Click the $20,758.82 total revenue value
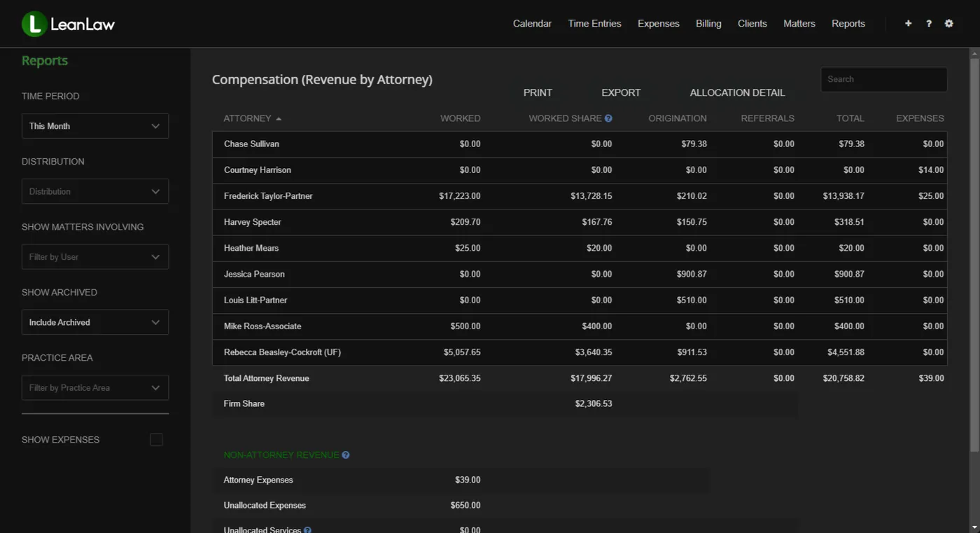 (x=843, y=378)
